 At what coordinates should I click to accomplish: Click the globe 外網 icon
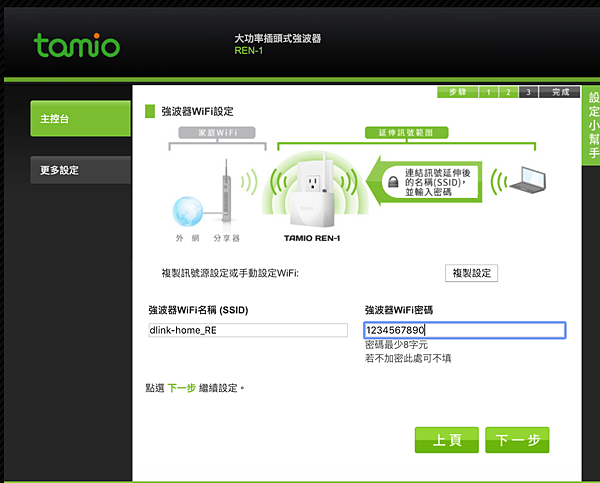188,211
